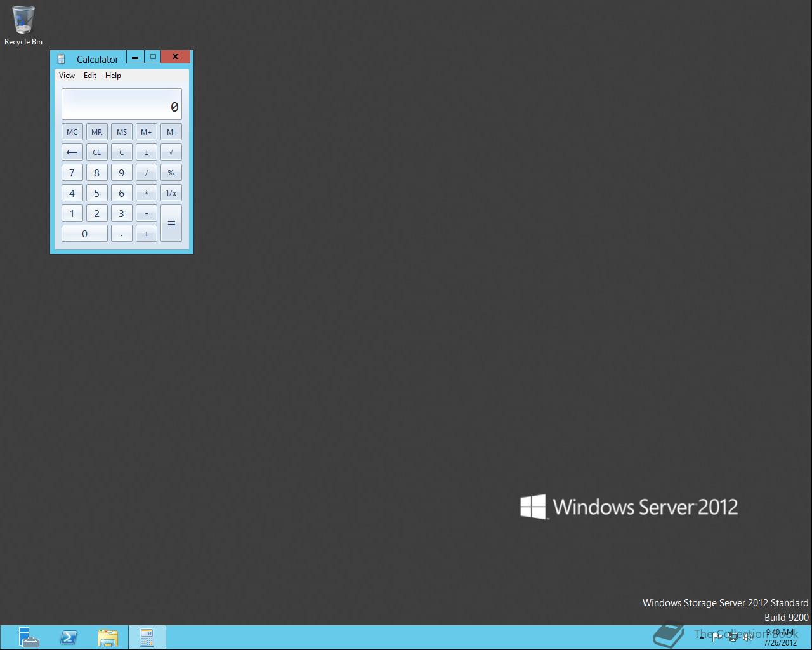Click the calculator result display field
Viewport: 812px width, 650px height.
coord(122,104)
